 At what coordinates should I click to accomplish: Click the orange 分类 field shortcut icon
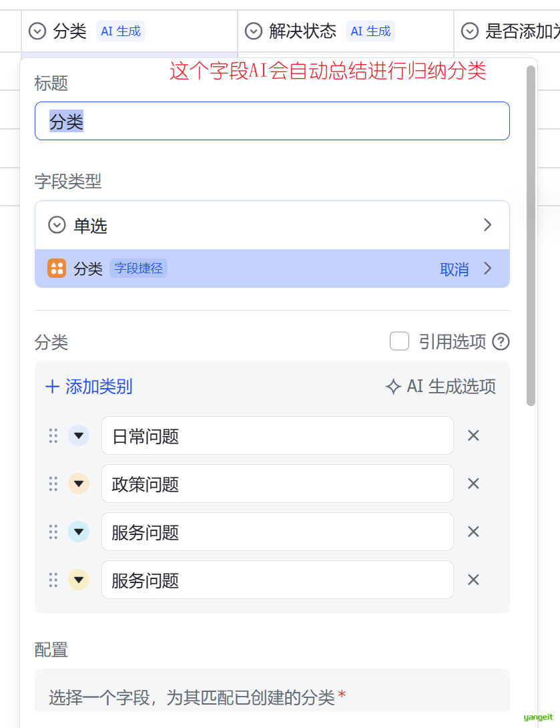[57, 268]
